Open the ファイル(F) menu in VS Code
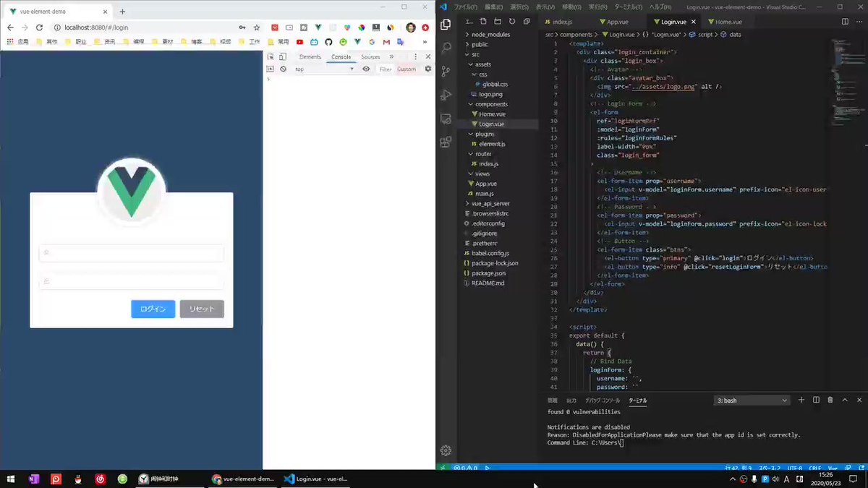 pyautogui.click(x=465, y=7)
